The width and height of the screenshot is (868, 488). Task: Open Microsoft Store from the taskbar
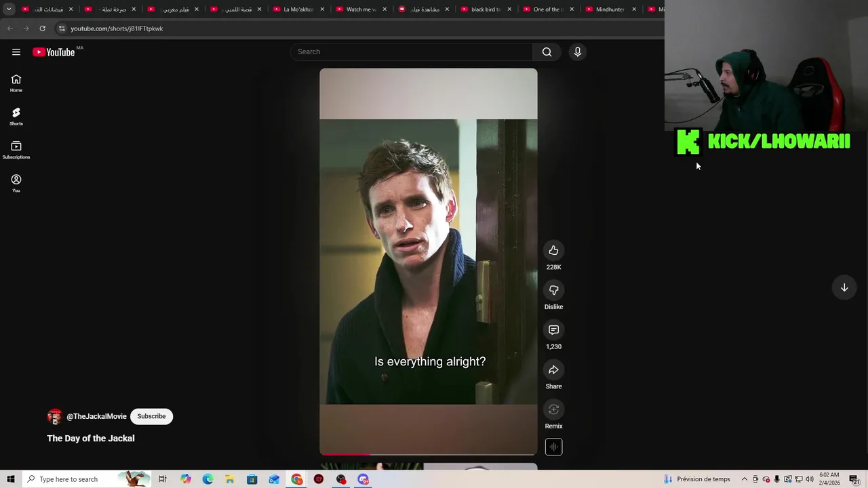(252, 479)
